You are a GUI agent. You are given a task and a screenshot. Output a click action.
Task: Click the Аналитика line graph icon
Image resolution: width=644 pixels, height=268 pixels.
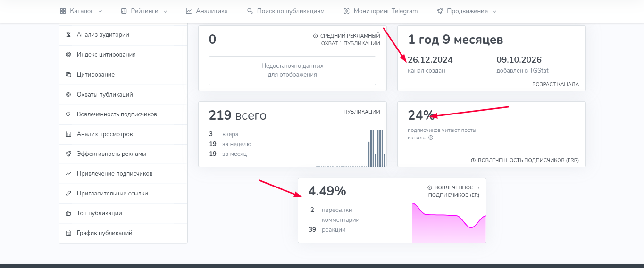coord(189,11)
